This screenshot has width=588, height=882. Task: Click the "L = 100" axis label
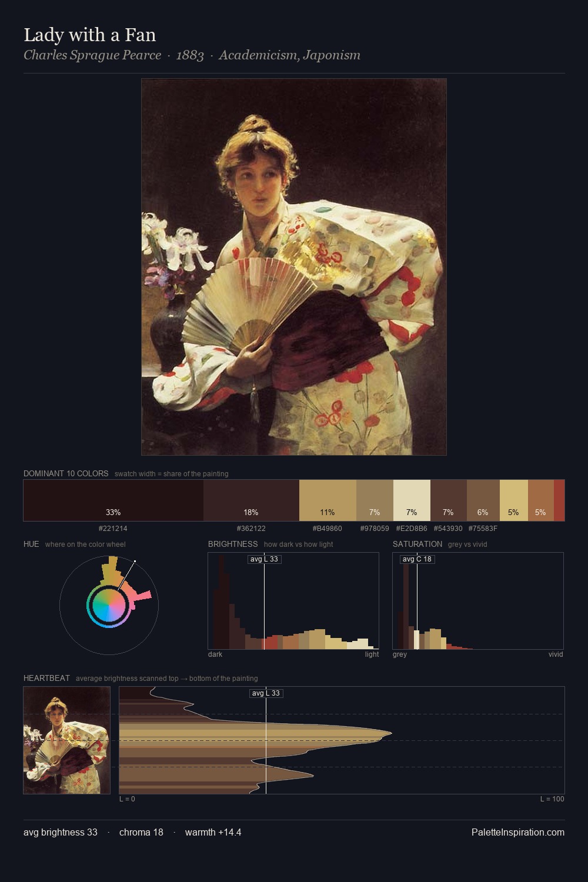click(x=552, y=799)
